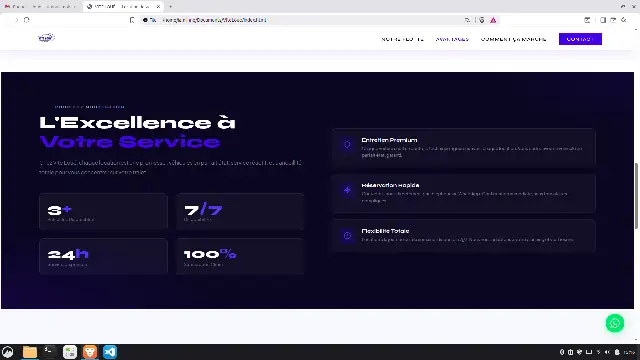Click the site logo in the header
The height and width of the screenshot is (360, 640).
pos(46,38)
